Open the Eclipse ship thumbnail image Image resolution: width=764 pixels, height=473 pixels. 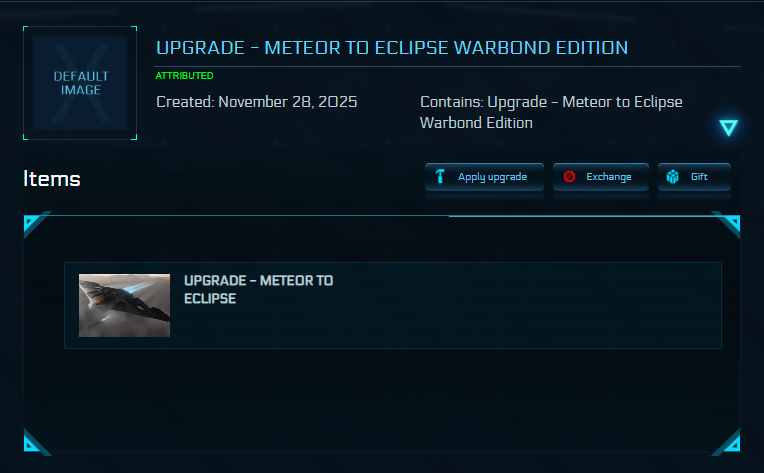coord(124,305)
